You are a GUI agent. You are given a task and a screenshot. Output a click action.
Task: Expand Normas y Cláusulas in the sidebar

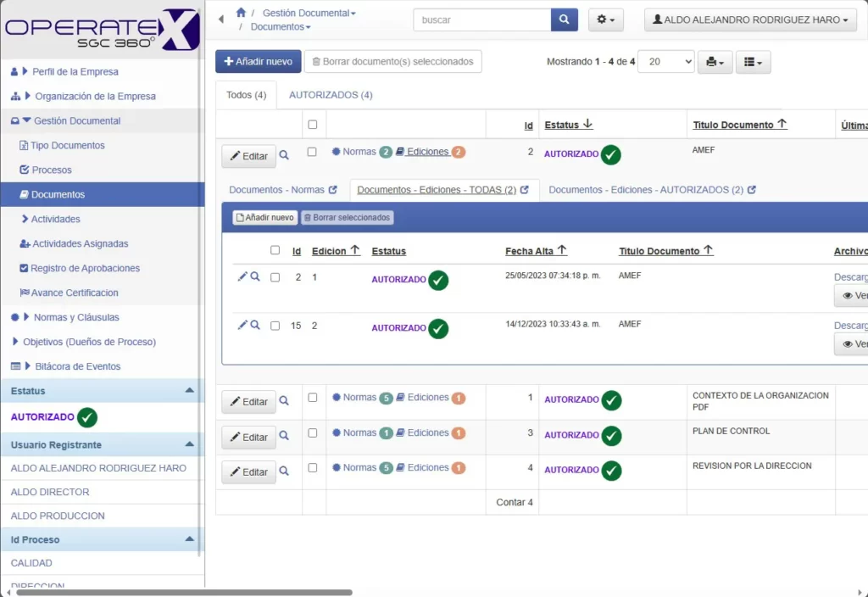(75, 317)
